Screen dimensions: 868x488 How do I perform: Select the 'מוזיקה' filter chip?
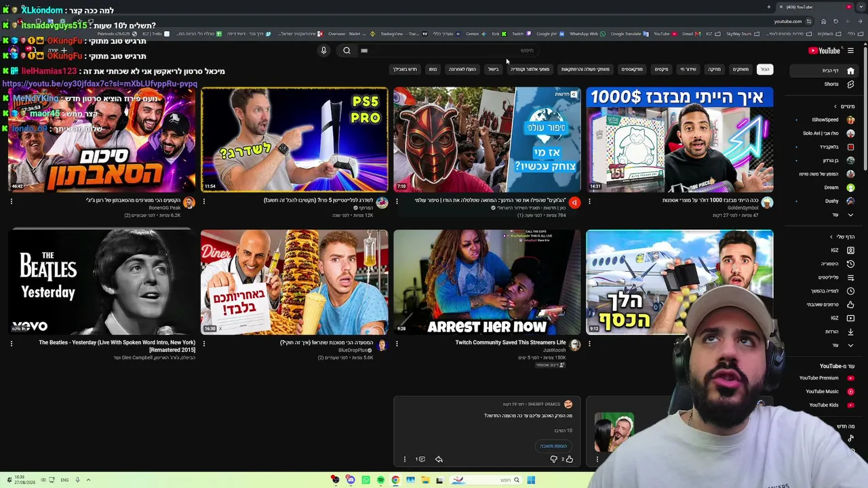click(x=714, y=69)
